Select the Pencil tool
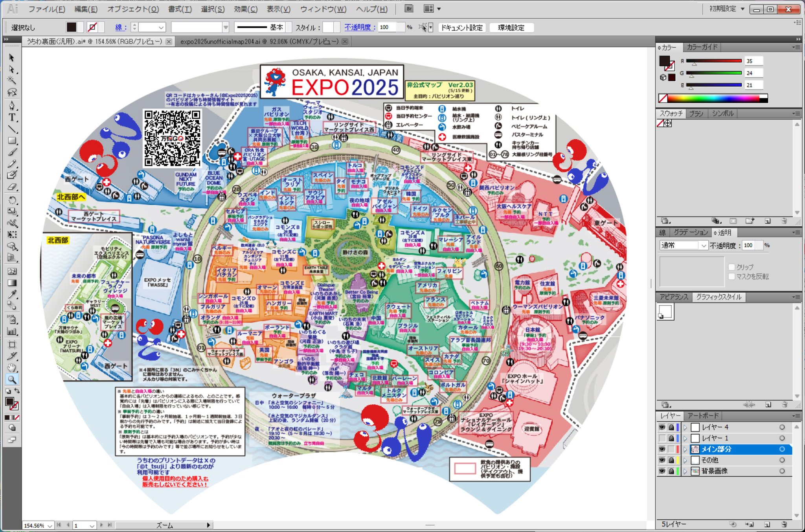The width and height of the screenshot is (805, 532). point(12,164)
